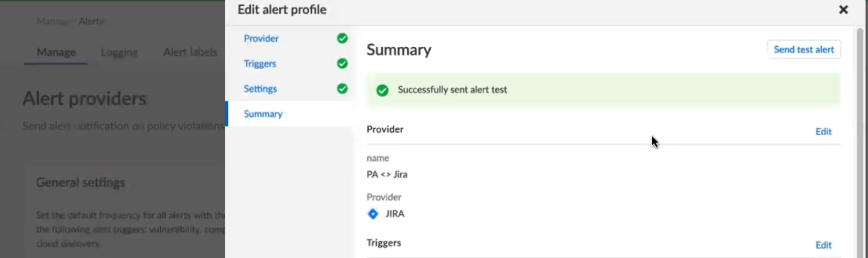Close the Edit alert profile dialog
The height and width of the screenshot is (258, 868).
click(x=843, y=9)
